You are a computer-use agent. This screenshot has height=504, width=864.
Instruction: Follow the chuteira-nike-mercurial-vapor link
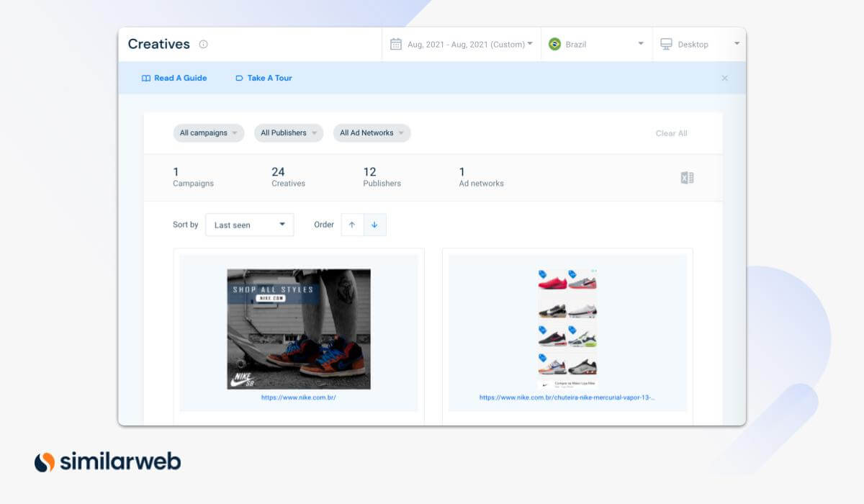point(567,397)
